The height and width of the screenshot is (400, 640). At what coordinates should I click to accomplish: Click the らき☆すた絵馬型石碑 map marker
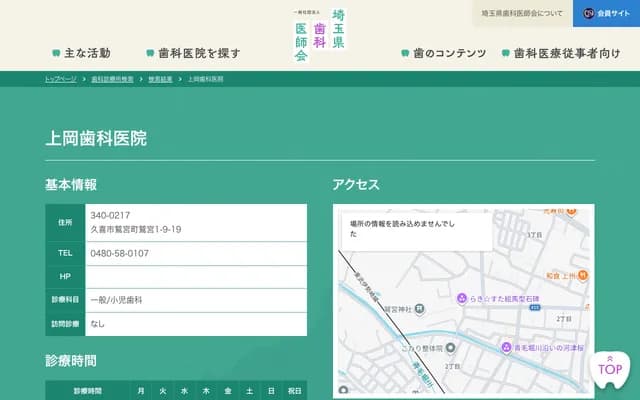coord(462,299)
